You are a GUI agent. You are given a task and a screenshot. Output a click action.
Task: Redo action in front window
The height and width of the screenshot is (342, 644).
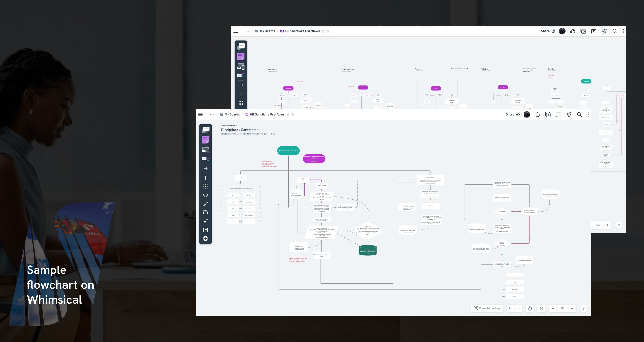click(x=518, y=309)
